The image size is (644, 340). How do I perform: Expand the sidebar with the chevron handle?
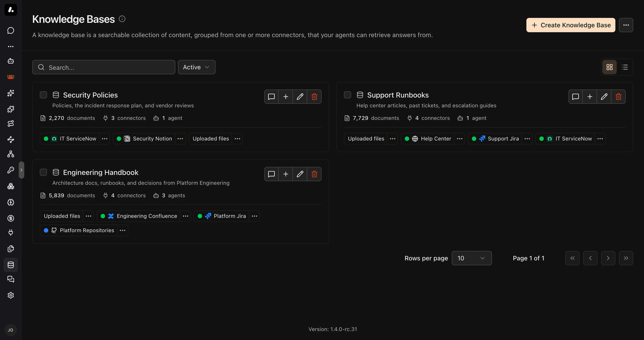21,170
